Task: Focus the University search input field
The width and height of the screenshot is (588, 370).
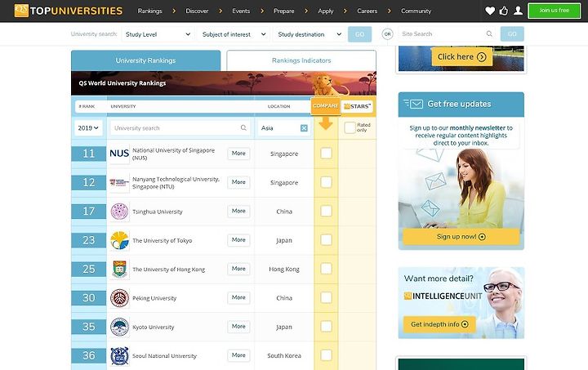Action: [180, 128]
